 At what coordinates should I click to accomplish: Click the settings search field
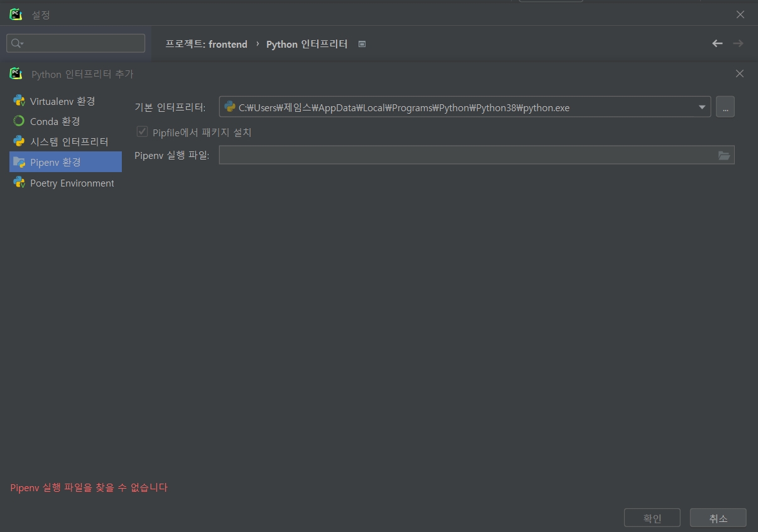[76, 43]
